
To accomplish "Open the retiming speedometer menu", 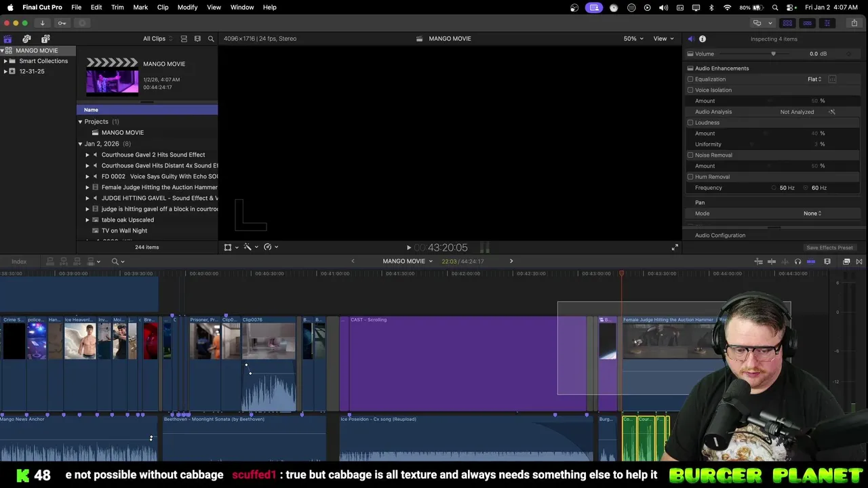I will (271, 247).
